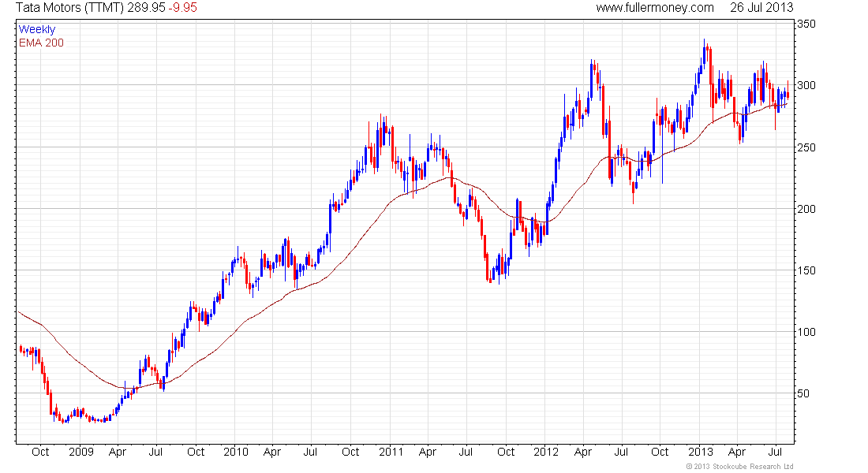Click the EMA 200 legend label
The image size is (868, 473).
[x=41, y=43]
